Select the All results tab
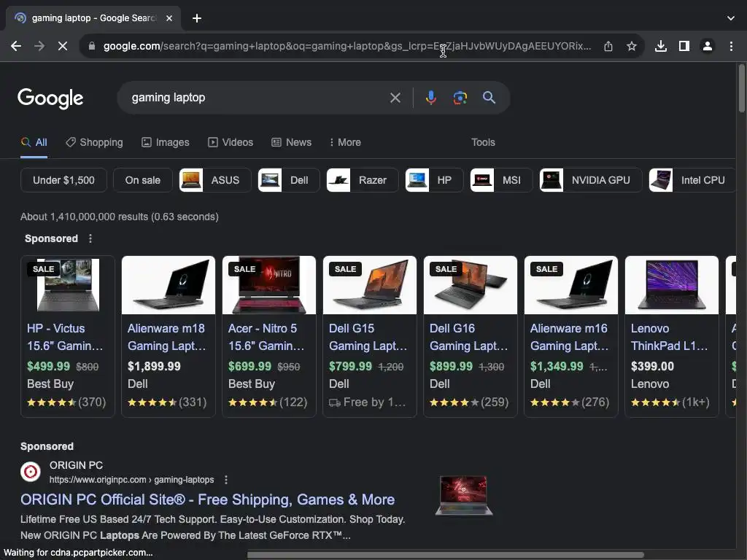This screenshot has width=747, height=560. [x=34, y=142]
